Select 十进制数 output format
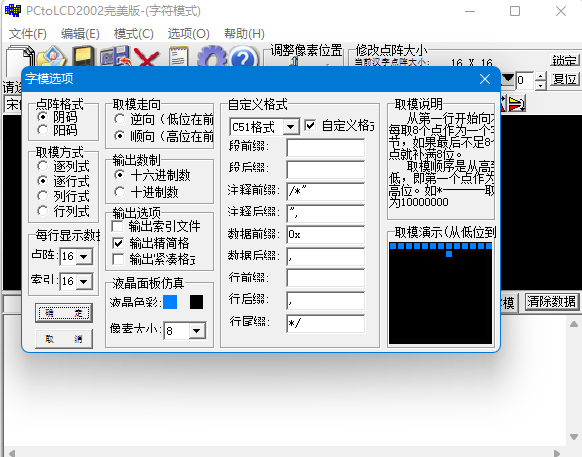Screen dimensions: 582x457 [120, 192]
